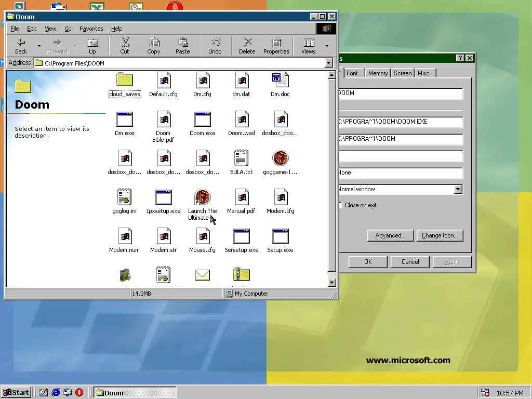Select the cloud_saves folder

pyautogui.click(x=125, y=85)
